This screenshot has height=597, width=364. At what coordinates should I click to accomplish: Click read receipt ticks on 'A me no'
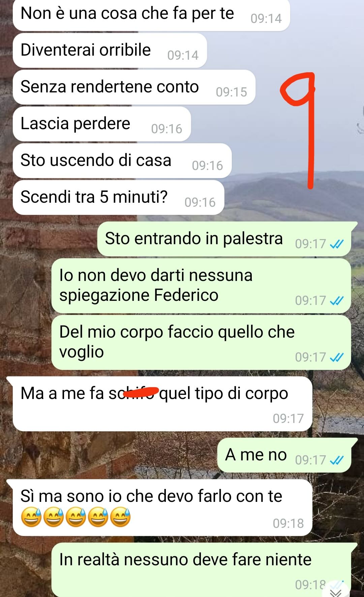click(x=337, y=460)
